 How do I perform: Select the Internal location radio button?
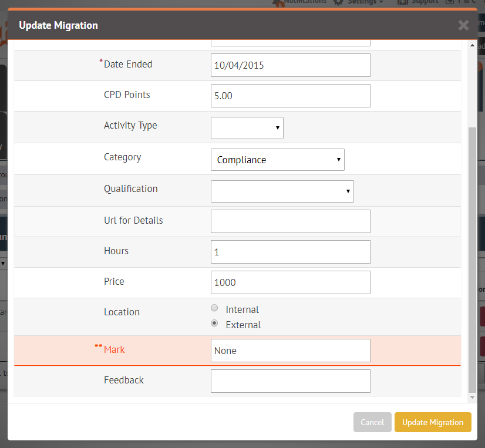[x=214, y=308]
